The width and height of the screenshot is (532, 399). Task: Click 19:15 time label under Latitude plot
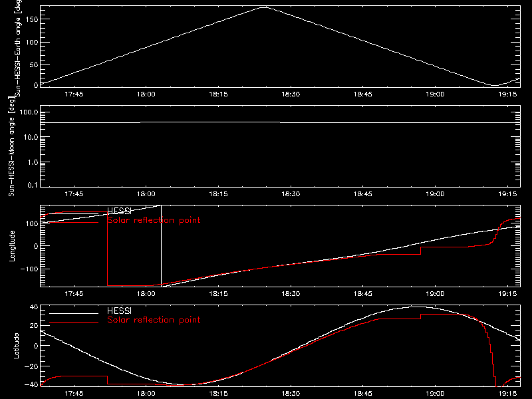point(507,394)
